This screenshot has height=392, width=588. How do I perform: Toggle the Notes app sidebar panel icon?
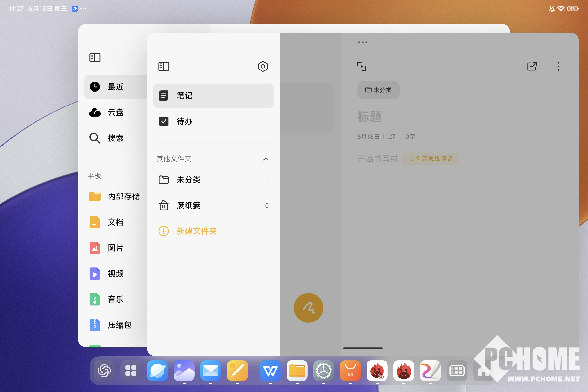164,66
